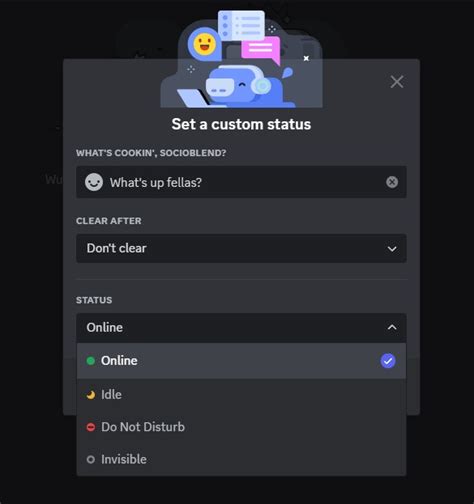This screenshot has height=504, width=474.
Task: Click the red Do Not Disturb icon
Action: pyautogui.click(x=91, y=427)
